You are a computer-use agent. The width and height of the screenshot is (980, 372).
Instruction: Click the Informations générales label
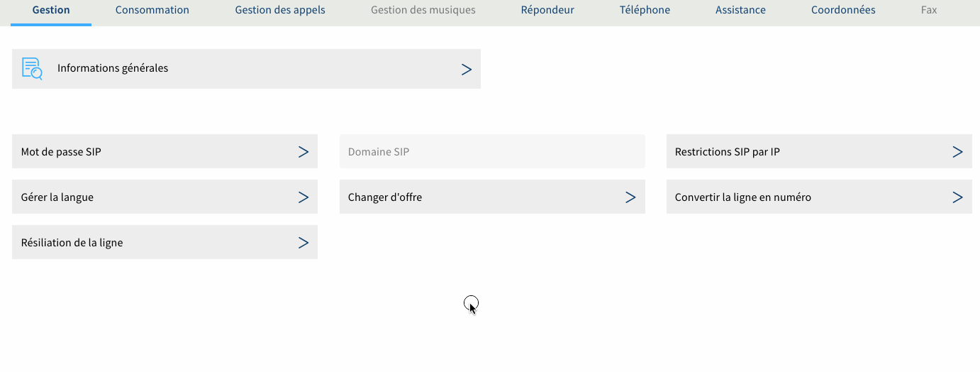pos(113,69)
